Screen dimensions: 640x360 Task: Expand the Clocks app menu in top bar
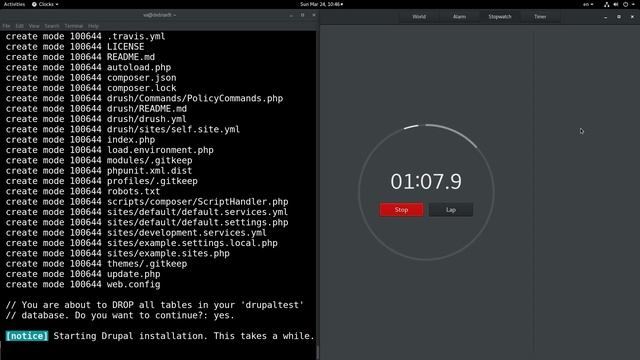coord(45,4)
